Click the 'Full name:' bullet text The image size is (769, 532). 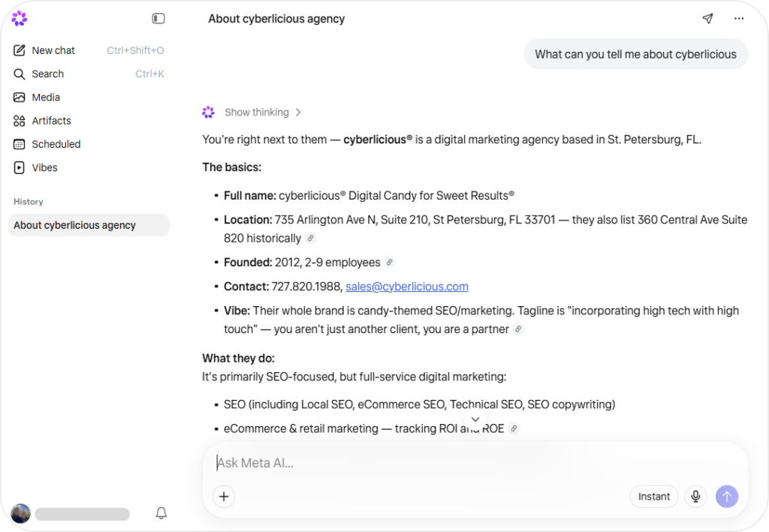pos(369,195)
